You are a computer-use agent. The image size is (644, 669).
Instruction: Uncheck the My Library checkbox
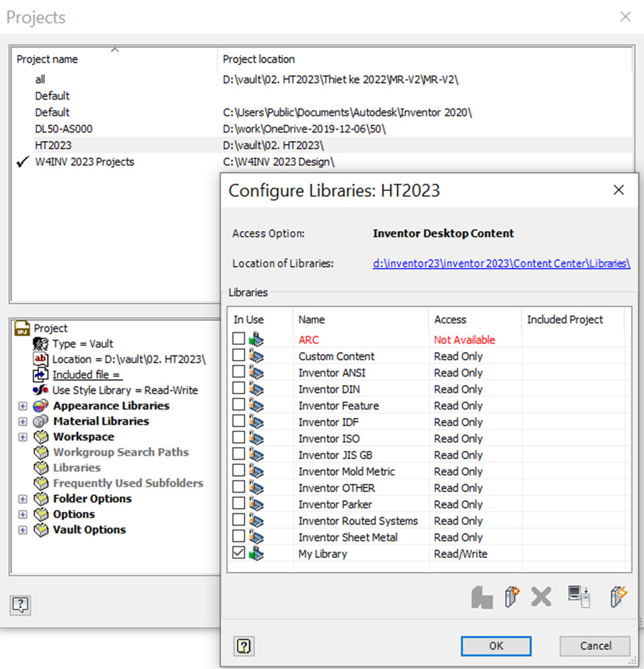238,553
